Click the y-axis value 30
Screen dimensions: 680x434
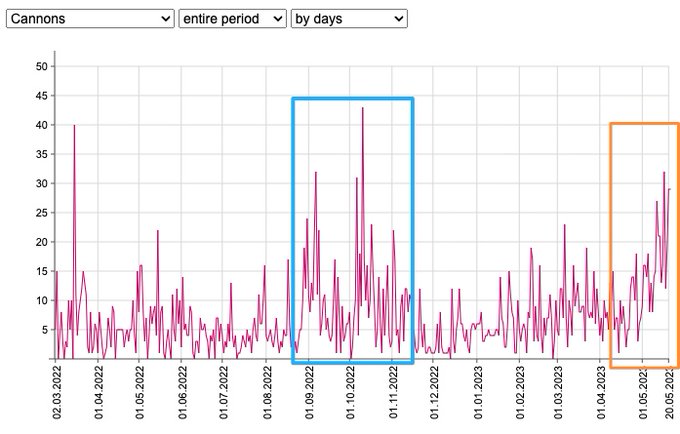(42, 183)
